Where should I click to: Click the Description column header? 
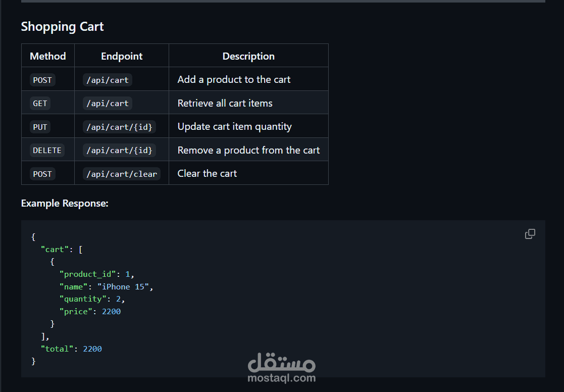click(248, 56)
